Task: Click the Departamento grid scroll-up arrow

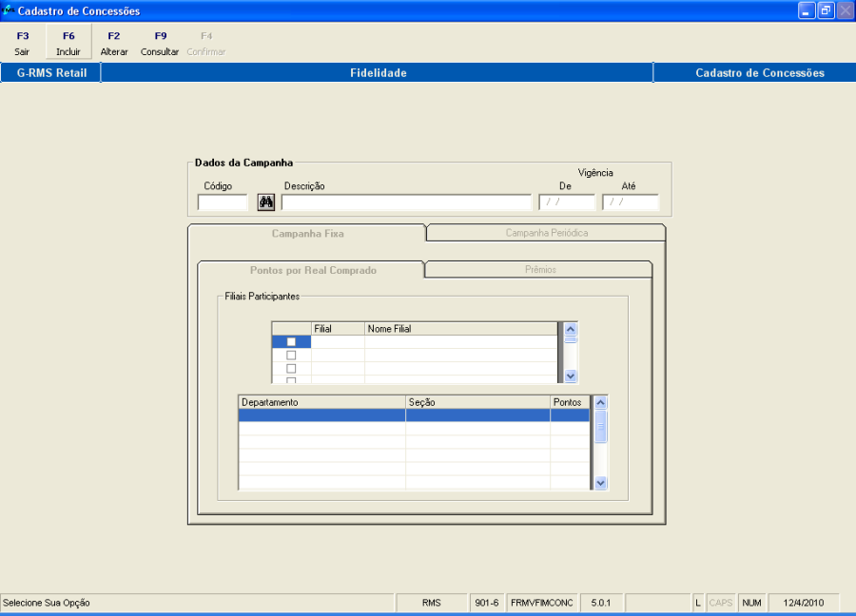Action: [600, 403]
